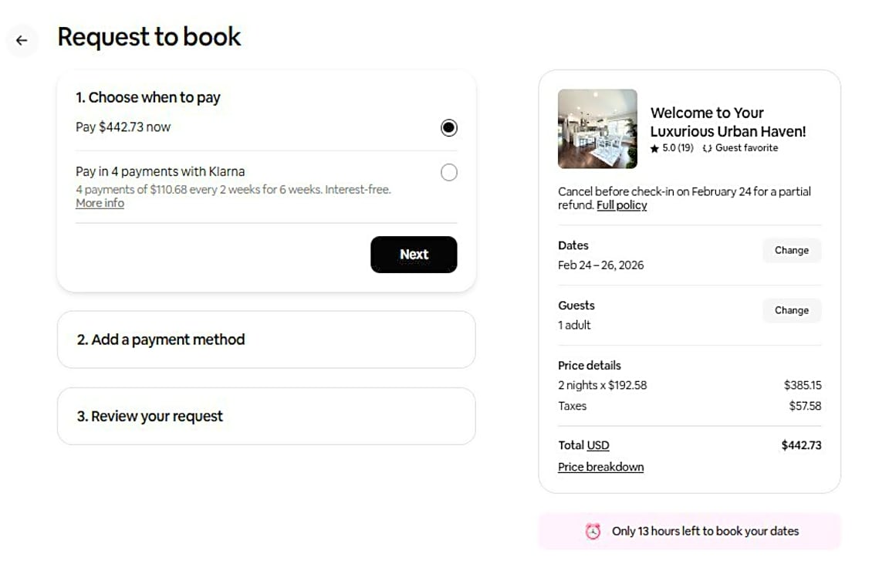Viewport: 889px width, 588px height.
Task: Click the Guest favorite laurel icon
Action: click(x=707, y=148)
